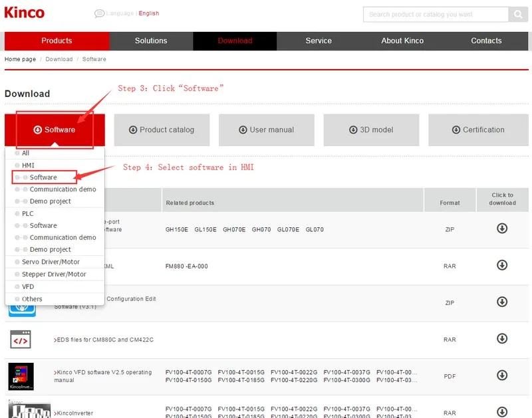This screenshot has width=532, height=418.
Task: Select Communication demo under PLC
Action: [63, 237]
